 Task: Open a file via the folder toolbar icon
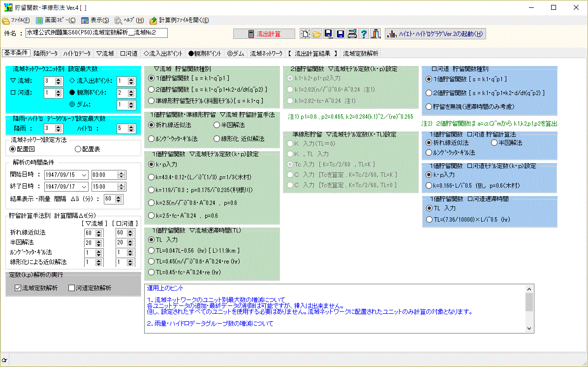click(316, 33)
